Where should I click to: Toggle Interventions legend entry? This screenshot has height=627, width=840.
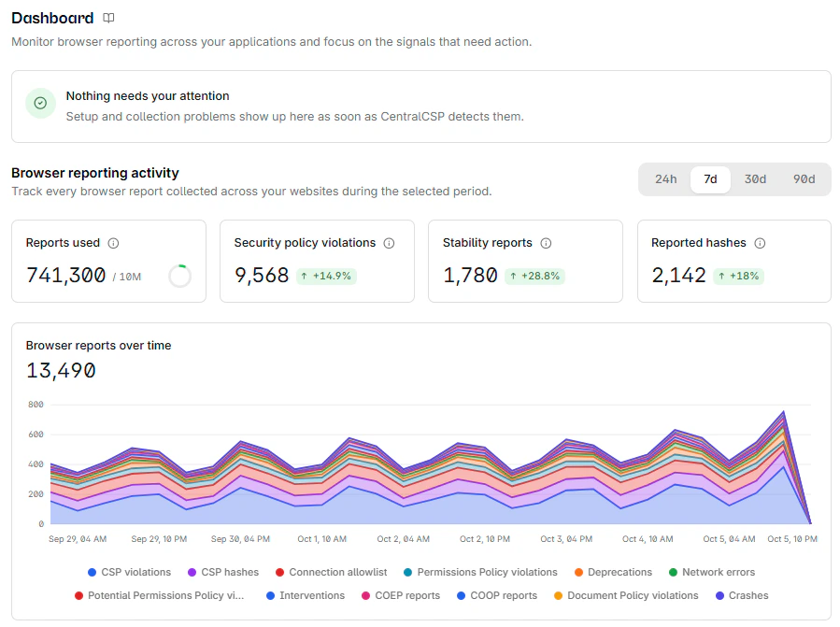(x=306, y=595)
